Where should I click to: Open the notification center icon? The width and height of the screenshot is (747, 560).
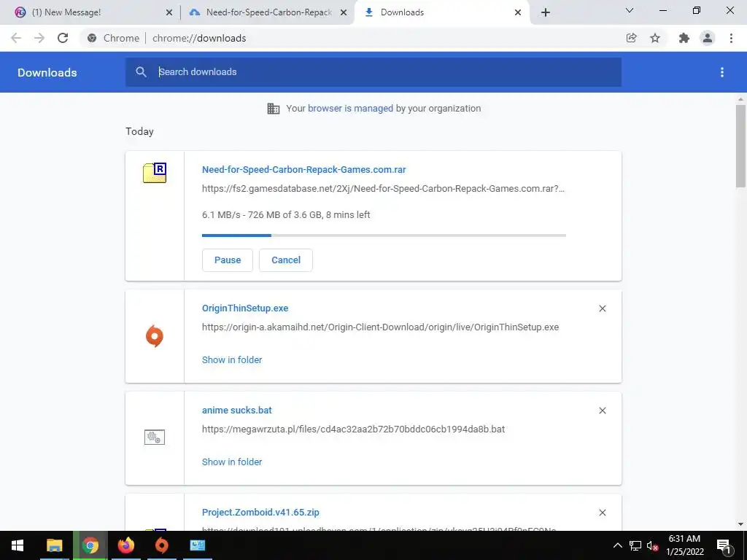point(724,545)
